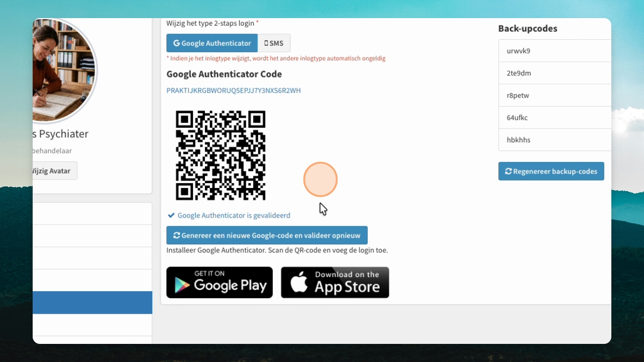Click the 'Installeer Google Authenticator' instruction text
Image resolution: width=644 pixels, height=362 pixels.
point(277,250)
